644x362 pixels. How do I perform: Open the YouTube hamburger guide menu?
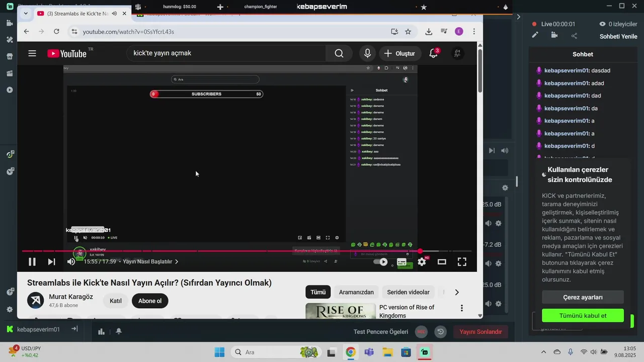point(32,53)
